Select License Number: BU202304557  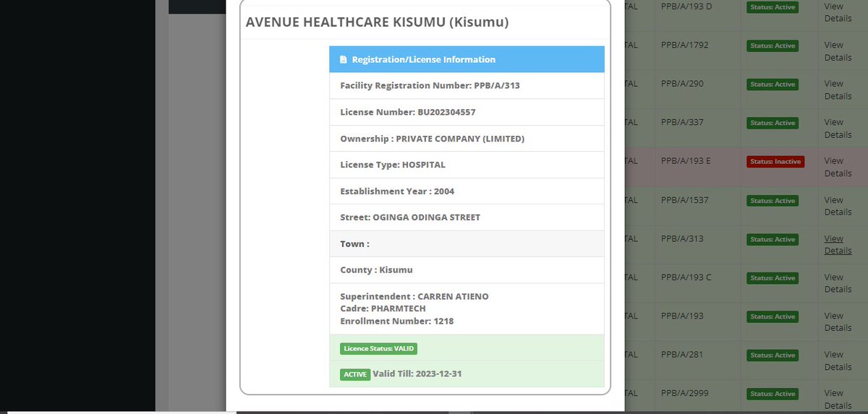408,112
